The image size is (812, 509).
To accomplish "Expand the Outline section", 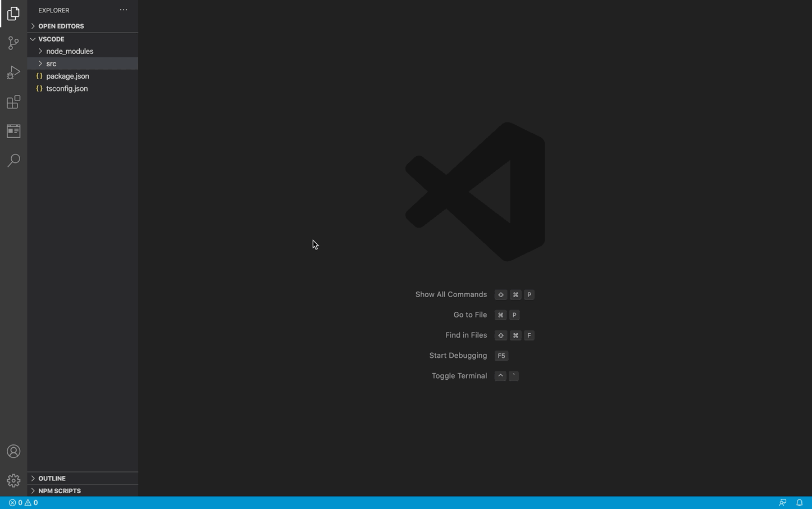I will point(83,479).
